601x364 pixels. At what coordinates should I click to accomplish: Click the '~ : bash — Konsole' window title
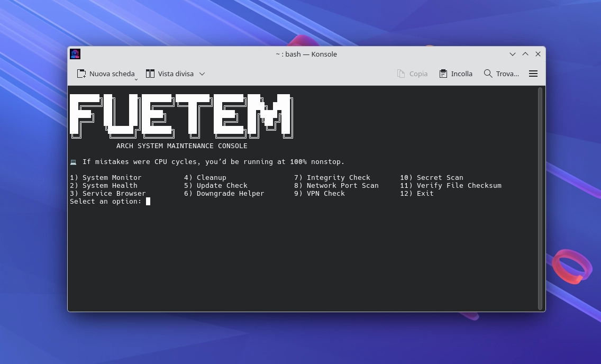[x=306, y=54]
